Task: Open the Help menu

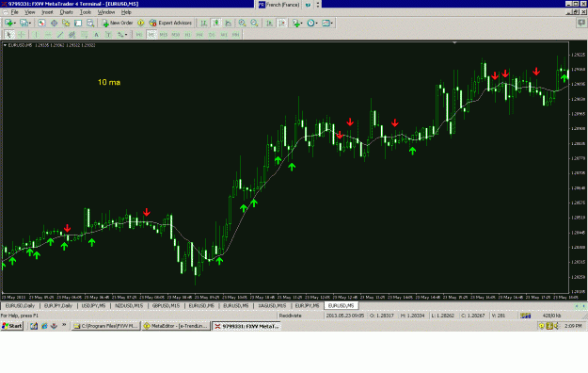Action: 126,12
